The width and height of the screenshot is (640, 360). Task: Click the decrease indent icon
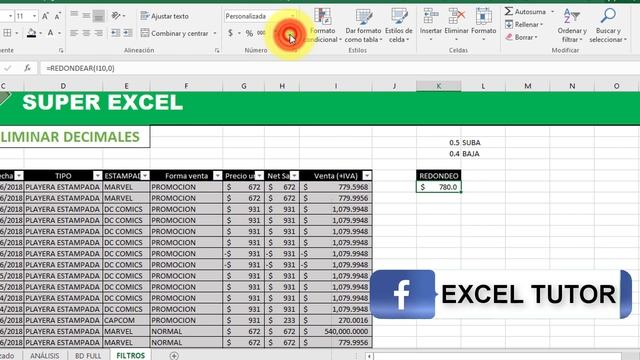click(x=116, y=33)
